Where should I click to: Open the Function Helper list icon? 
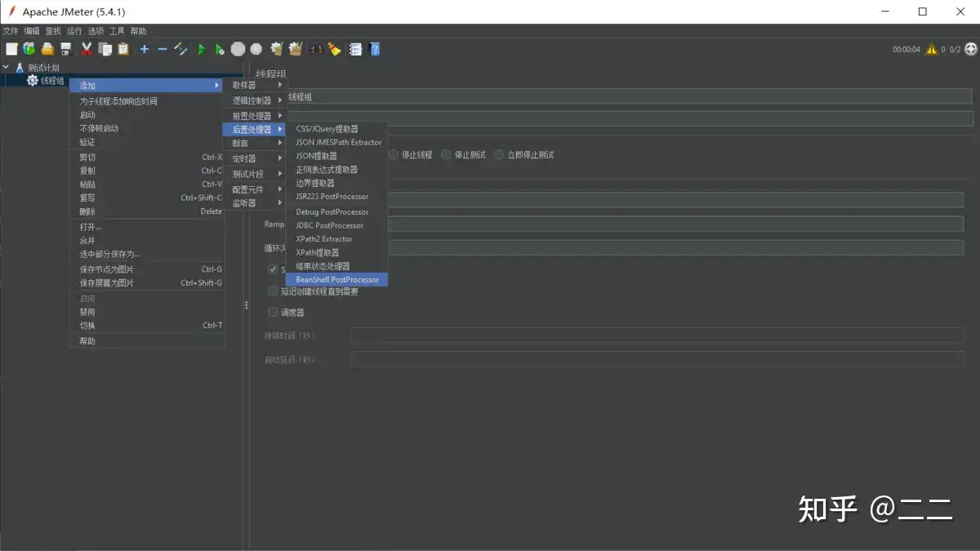click(355, 49)
